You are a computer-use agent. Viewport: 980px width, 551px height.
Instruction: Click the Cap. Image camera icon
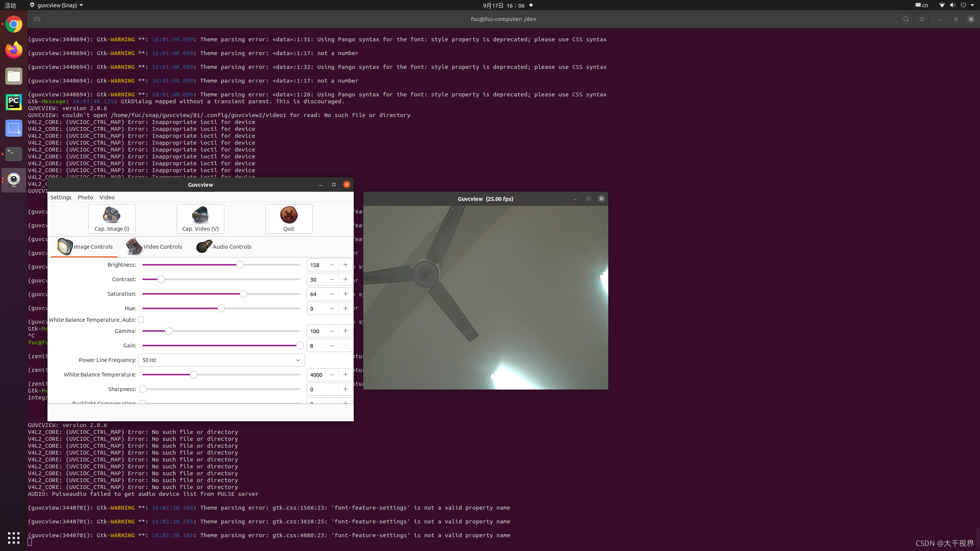click(112, 215)
